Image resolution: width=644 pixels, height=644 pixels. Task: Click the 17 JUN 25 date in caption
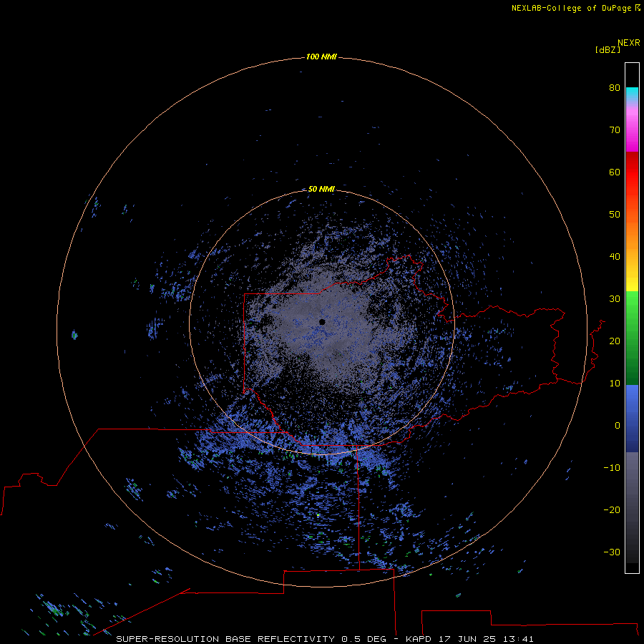[x=467, y=639]
